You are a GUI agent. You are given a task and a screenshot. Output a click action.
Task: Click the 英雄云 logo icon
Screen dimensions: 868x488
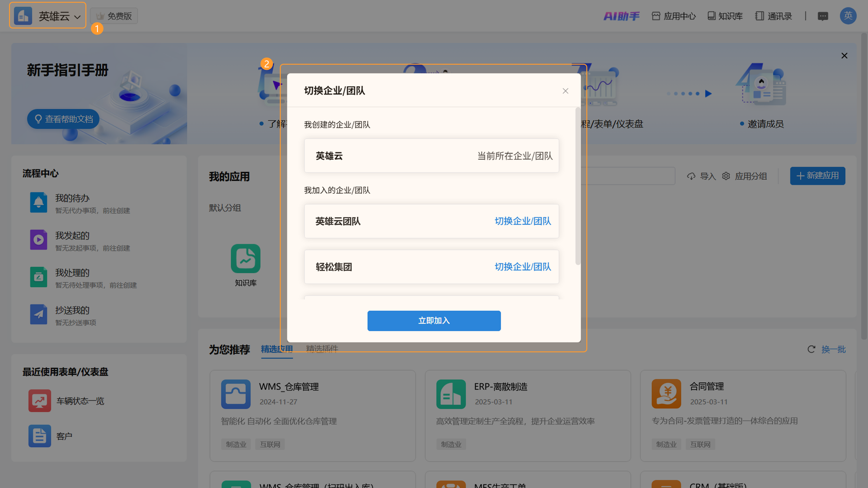[23, 16]
